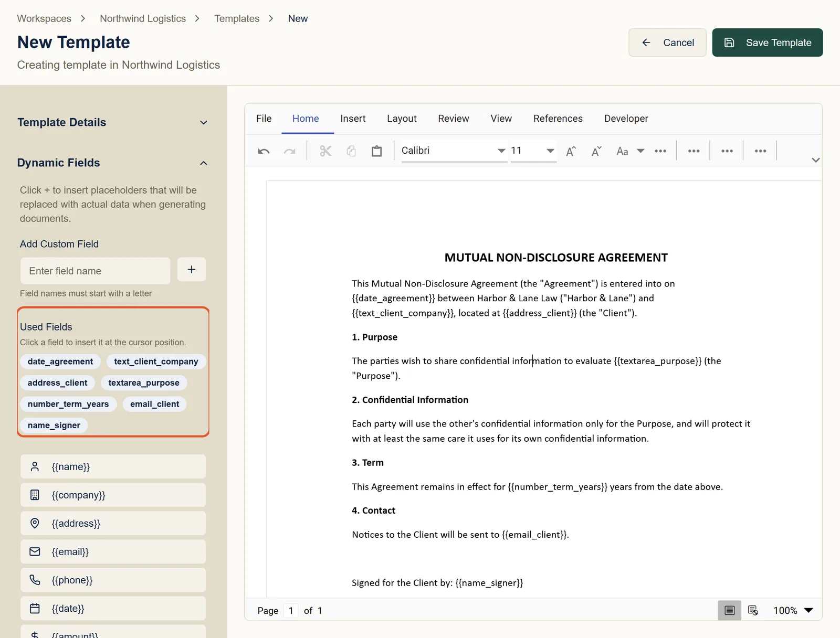This screenshot has width=840, height=638.
Task: Open the Change Case dropdown arrow
Action: [640, 151]
